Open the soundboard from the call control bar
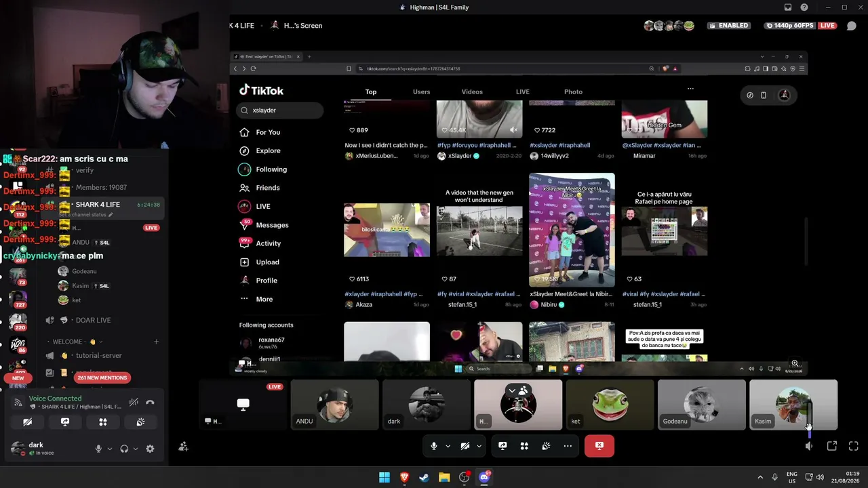The image size is (868, 488). [546, 446]
